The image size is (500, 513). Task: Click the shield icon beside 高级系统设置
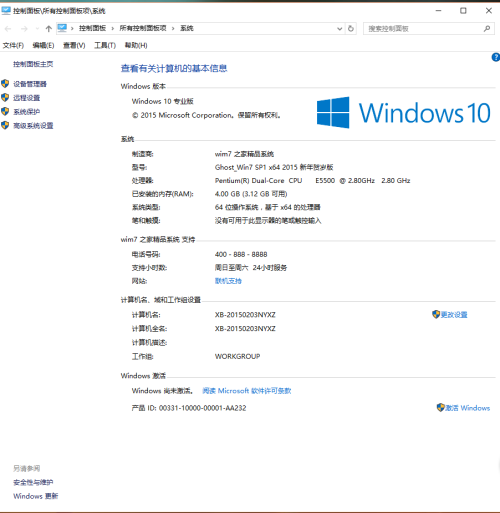pyautogui.click(x=5, y=125)
